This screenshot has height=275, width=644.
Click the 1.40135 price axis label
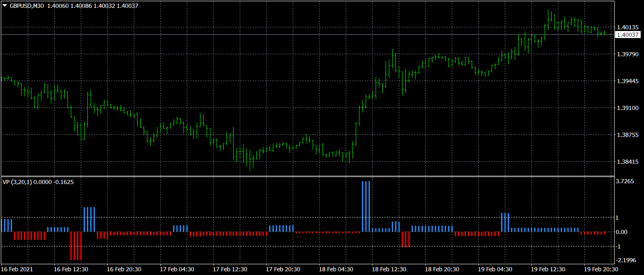pyautogui.click(x=627, y=27)
